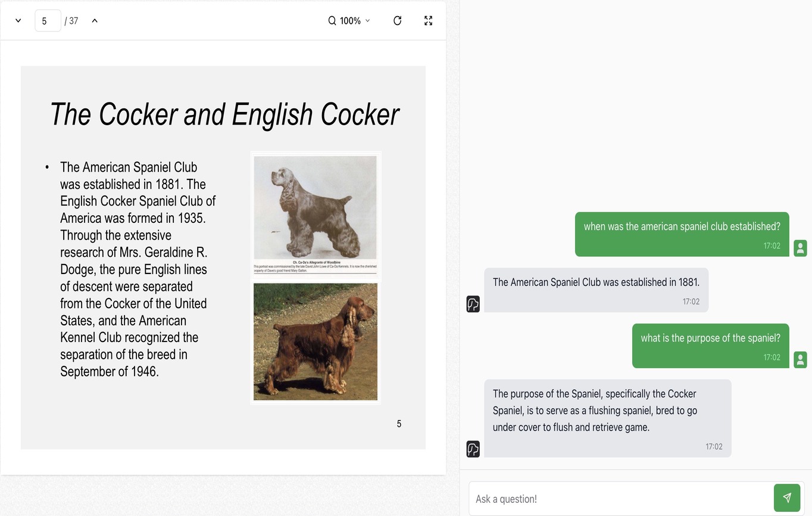The image size is (812, 516).
Task: Select the purpose of the spaniel question
Action: pos(710,346)
